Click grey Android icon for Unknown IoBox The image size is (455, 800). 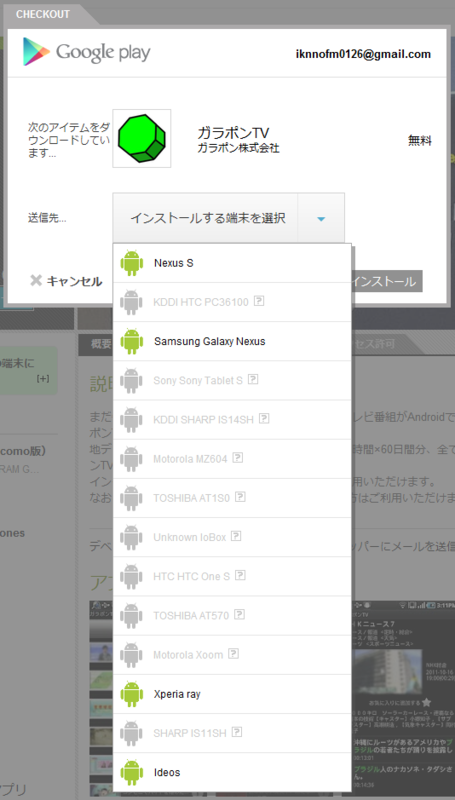coord(132,537)
